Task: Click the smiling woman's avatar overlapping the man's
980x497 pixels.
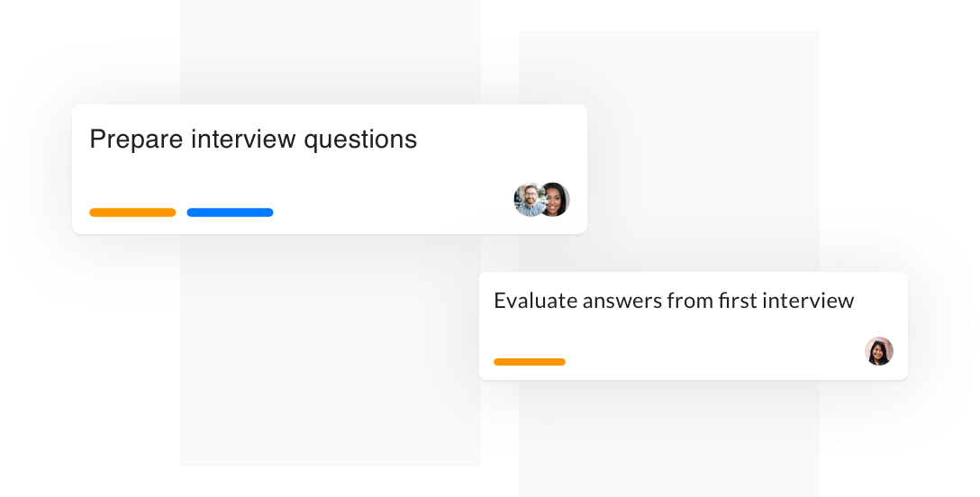Action: click(556, 200)
